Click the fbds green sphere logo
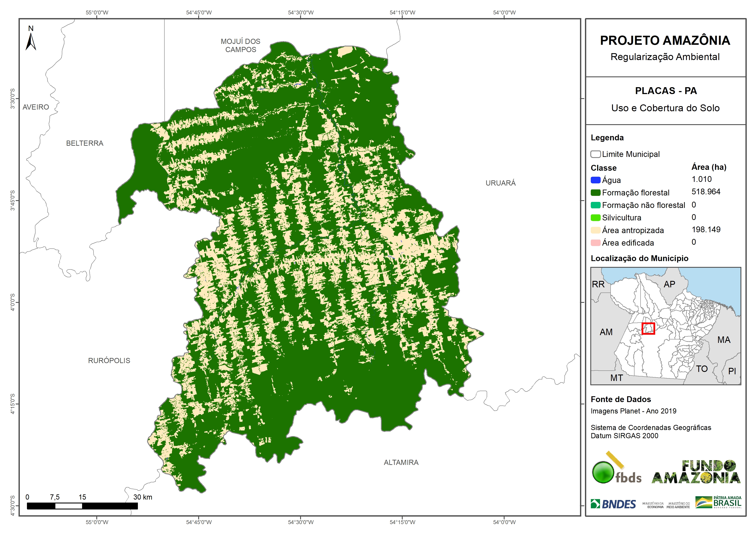Image resolution: width=756 pixels, height=534 pixels. (x=603, y=472)
